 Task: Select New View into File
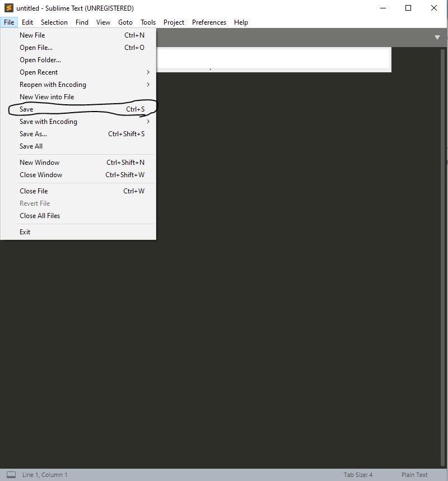78,97
